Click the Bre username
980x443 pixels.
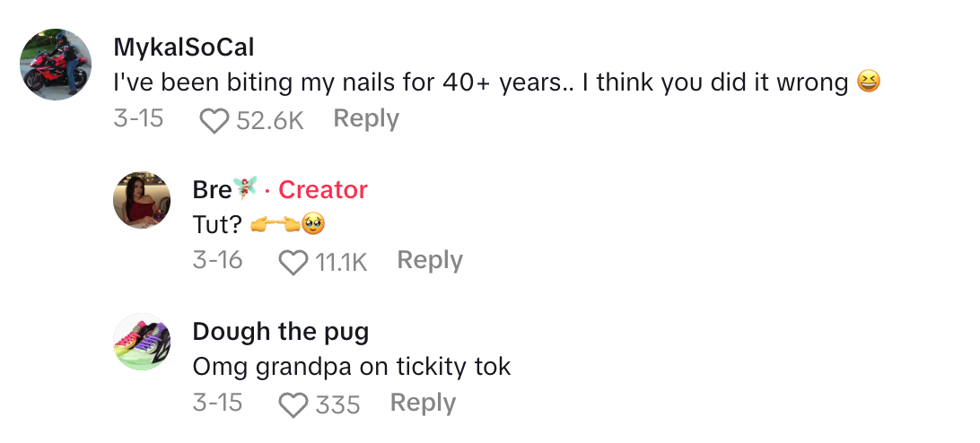(x=211, y=189)
